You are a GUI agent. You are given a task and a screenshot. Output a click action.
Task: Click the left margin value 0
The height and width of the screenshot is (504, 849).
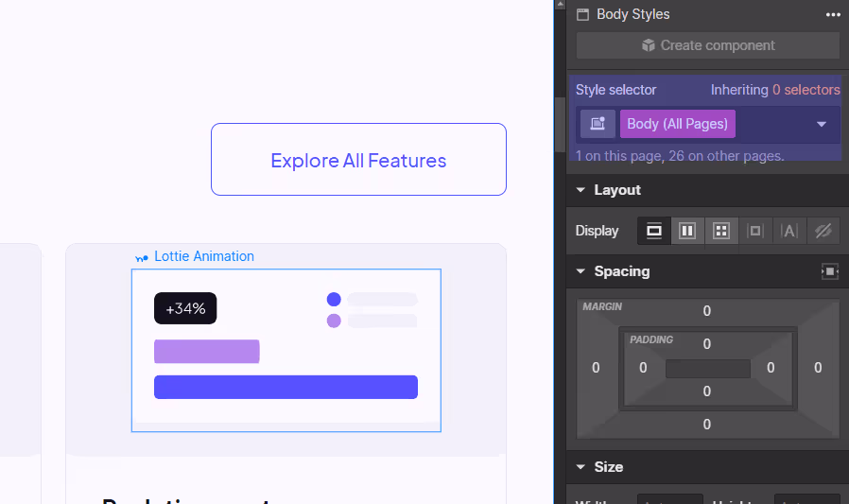point(596,368)
